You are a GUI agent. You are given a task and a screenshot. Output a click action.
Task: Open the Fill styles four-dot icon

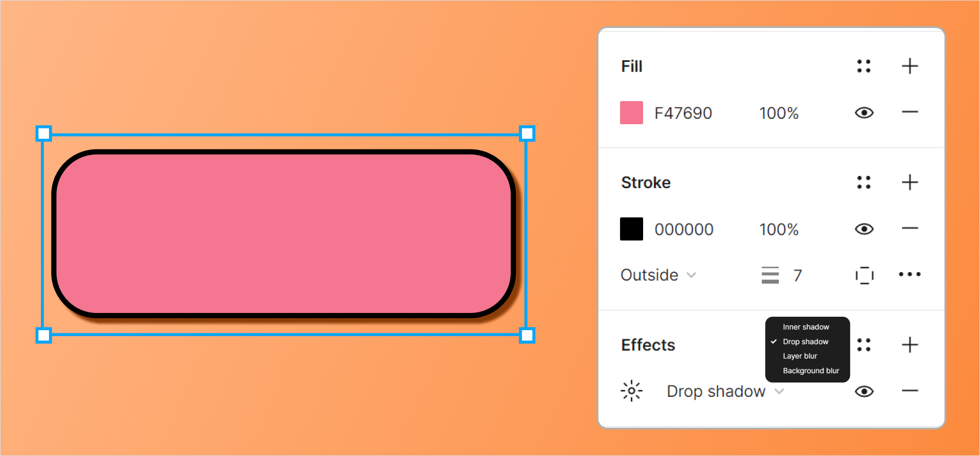pyautogui.click(x=864, y=66)
